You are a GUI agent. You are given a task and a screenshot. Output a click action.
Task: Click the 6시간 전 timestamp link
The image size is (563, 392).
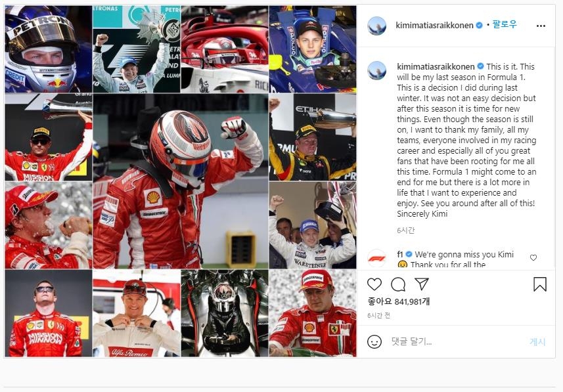[379, 316]
